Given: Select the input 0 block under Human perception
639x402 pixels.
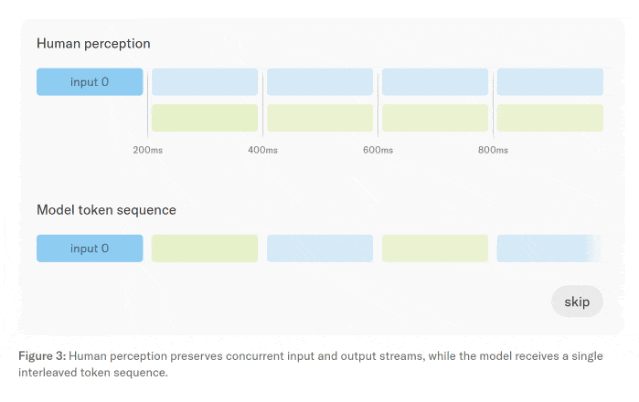Looking at the screenshot, I should 90,82.
